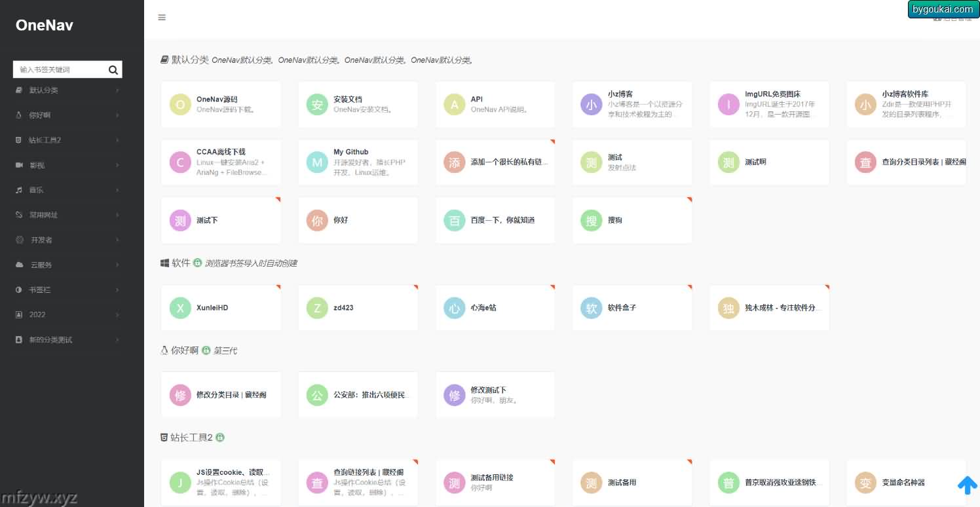
Task: Click the round 'Z' avatar of zd423
Action: click(x=317, y=308)
